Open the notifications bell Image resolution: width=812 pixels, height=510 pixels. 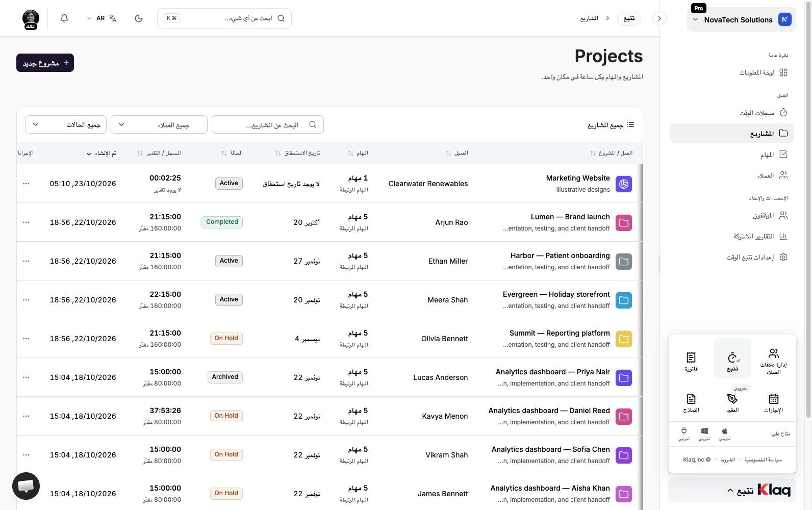[64, 18]
